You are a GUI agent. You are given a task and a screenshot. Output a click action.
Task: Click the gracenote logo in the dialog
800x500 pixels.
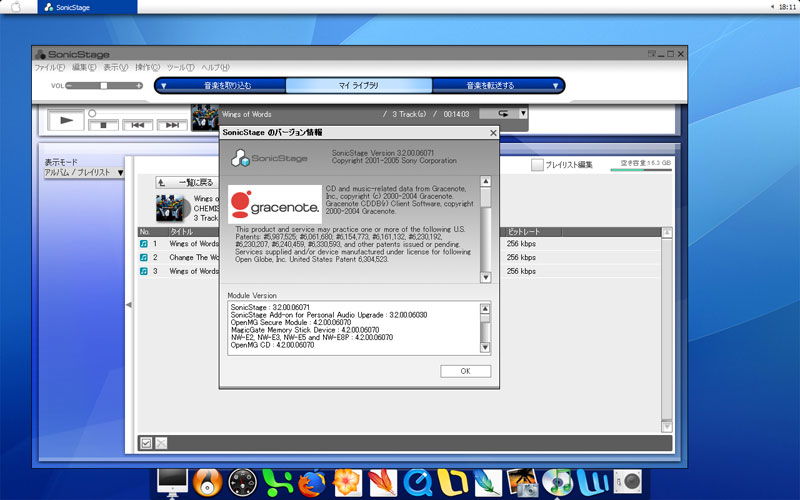tap(275, 204)
